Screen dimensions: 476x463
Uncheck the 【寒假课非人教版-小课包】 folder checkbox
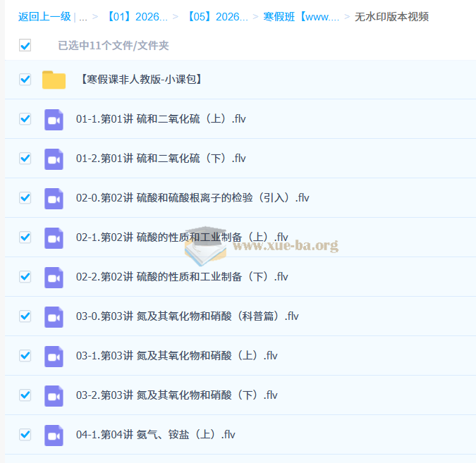[x=25, y=80]
